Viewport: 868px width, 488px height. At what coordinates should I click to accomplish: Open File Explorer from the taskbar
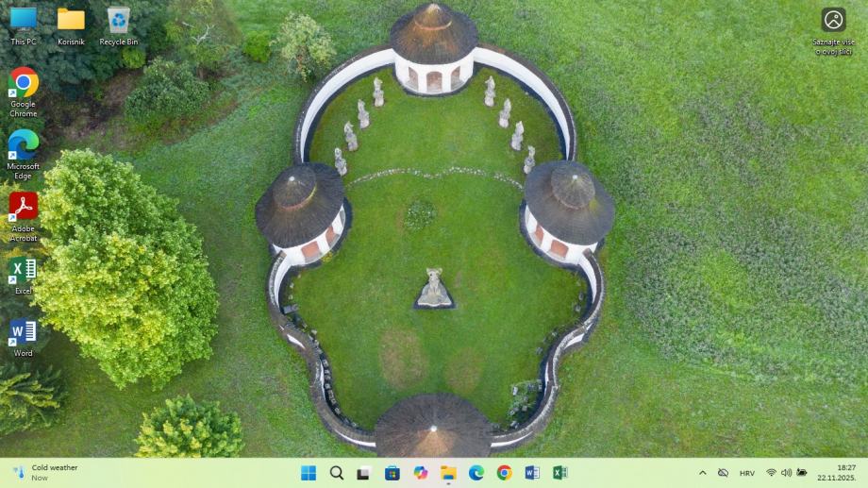pyautogui.click(x=448, y=473)
